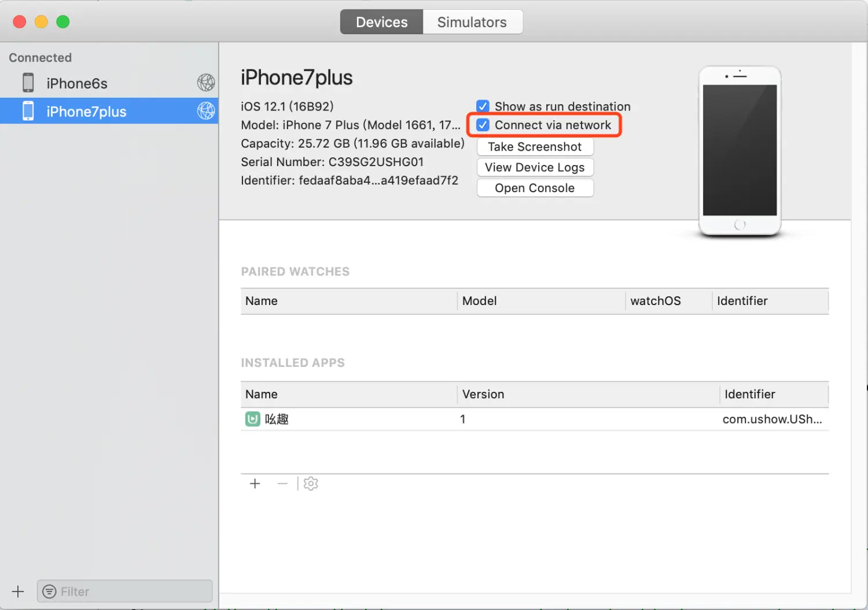
Task: Click the iPhone device image thumbnail
Action: click(740, 152)
